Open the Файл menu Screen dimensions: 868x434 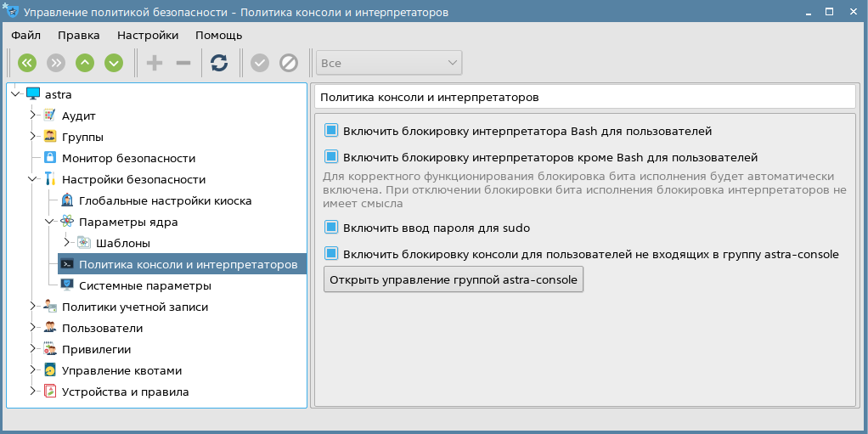pyautogui.click(x=26, y=35)
